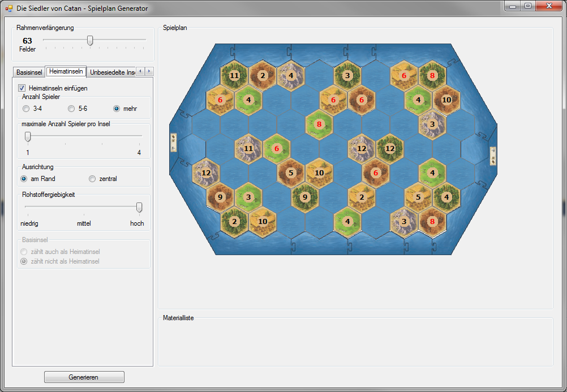
Task: Click the right harbor piece on frame
Action: [x=493, y=156]
